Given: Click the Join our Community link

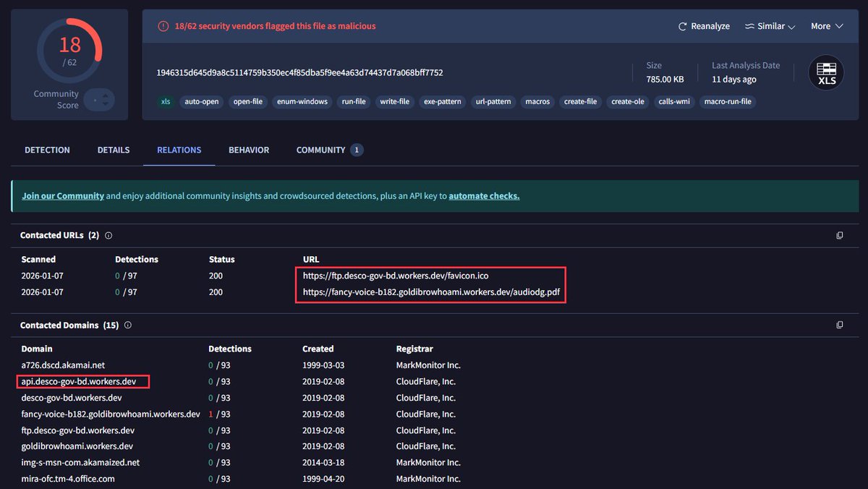Looking at the screenshot, I should [63, 196].
